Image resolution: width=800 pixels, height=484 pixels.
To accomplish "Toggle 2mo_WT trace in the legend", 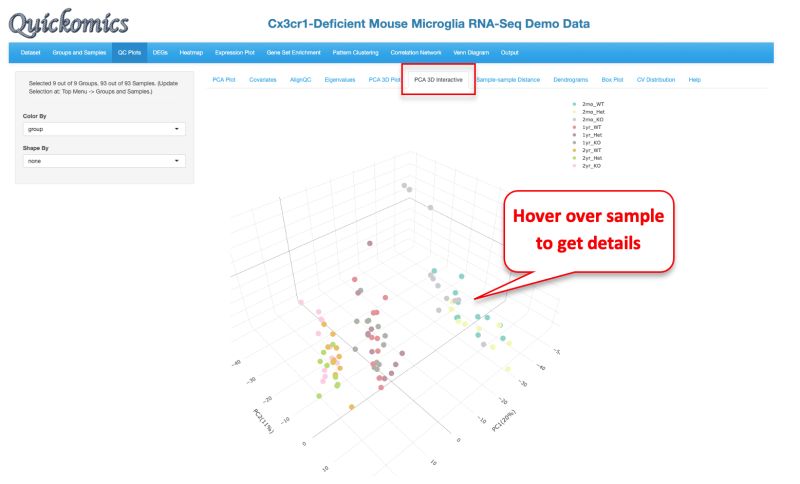I will click(588, 104).
